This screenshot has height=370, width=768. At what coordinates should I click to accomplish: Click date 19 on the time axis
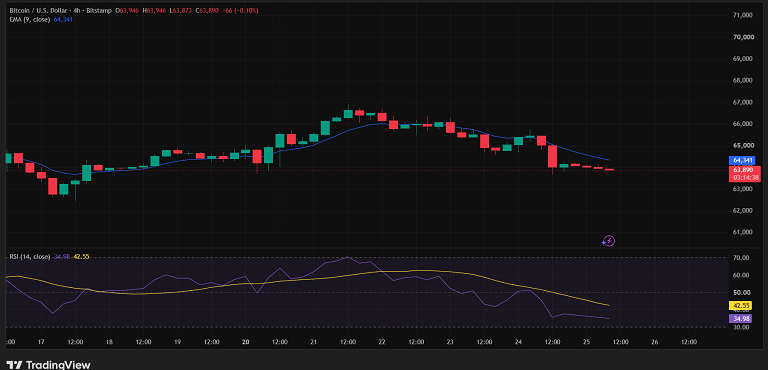(177, 342)
